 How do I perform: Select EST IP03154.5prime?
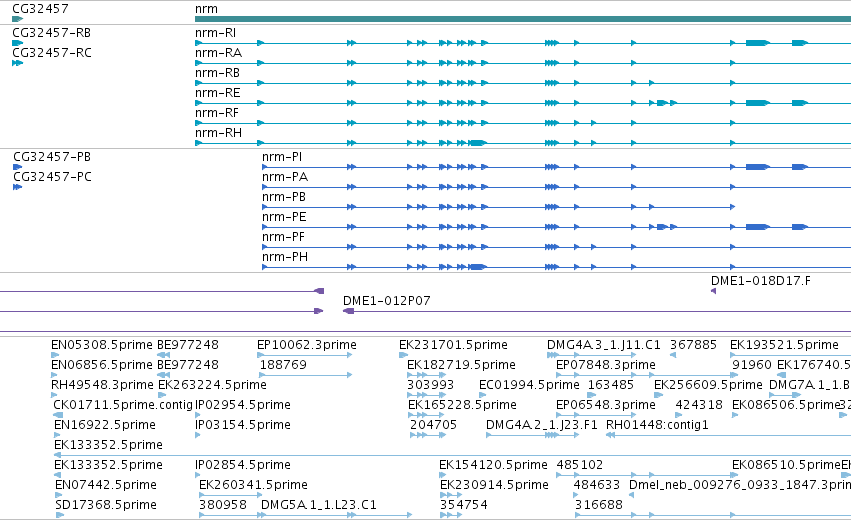point(243,426)
